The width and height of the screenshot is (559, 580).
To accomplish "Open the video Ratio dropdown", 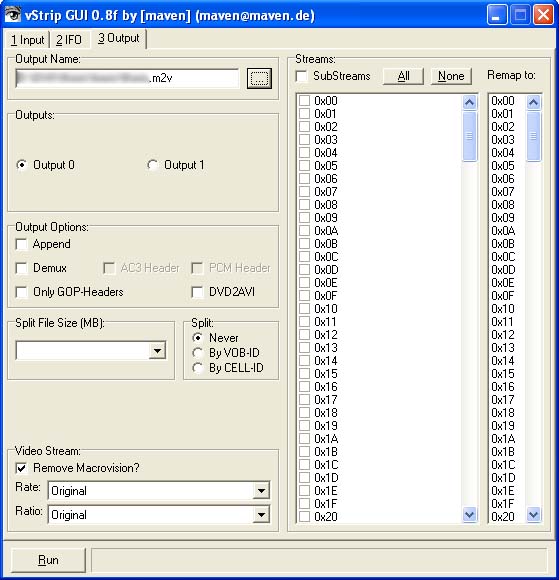I will 261,515.
